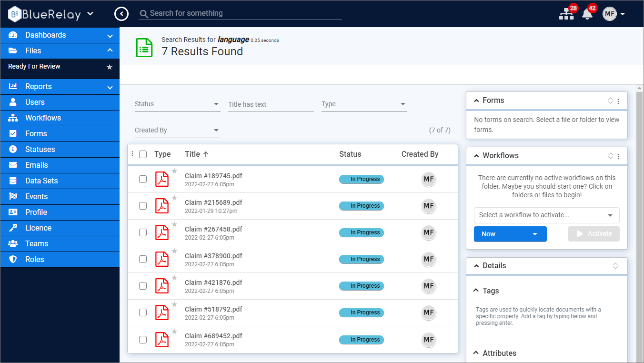644x363 pixels.
Task: Click In Progress badge for Claim #518792.pdf
Action: tap(362, 313)
